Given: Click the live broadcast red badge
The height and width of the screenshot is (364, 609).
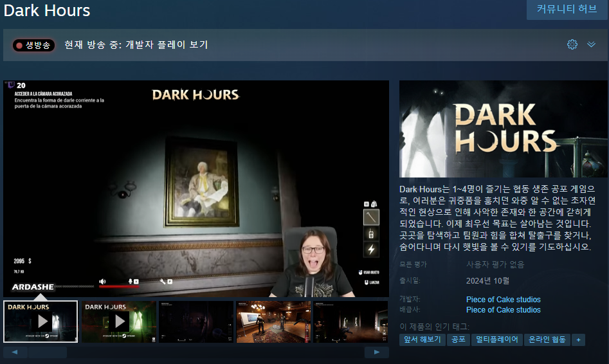Looking at the screenshot, I should [34, 46].
